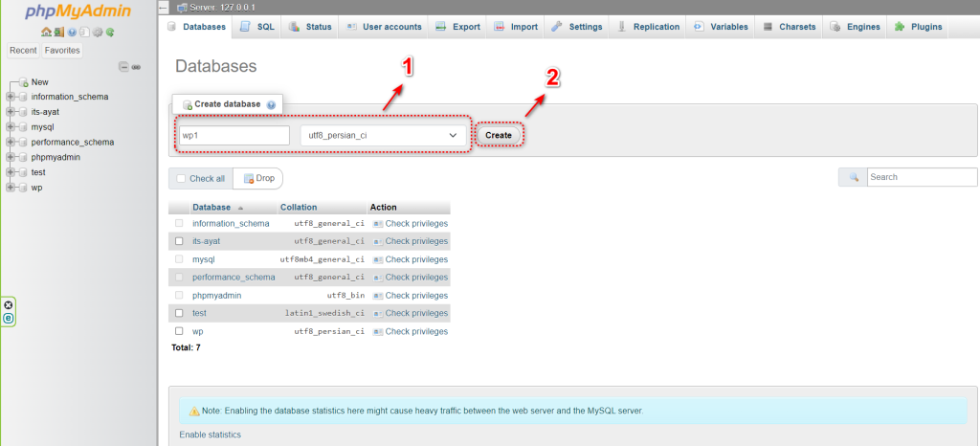Click privileges icon in mysql row

377,259
